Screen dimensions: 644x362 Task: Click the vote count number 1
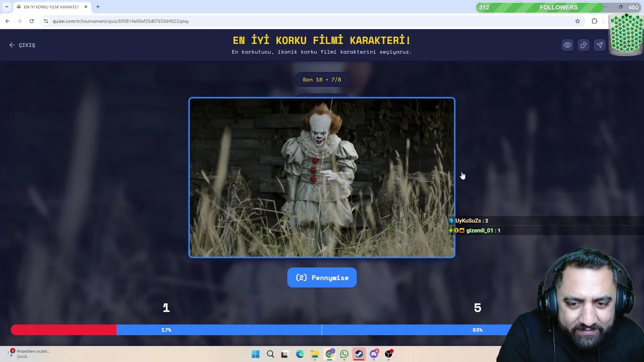[166, 308]
